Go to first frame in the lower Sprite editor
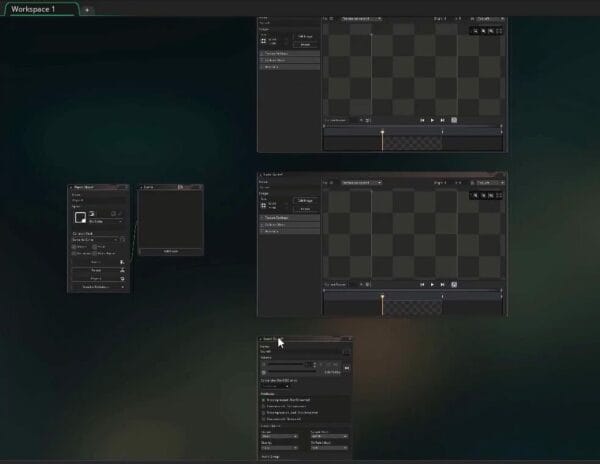The image size is (600, 464). point(422,285)
